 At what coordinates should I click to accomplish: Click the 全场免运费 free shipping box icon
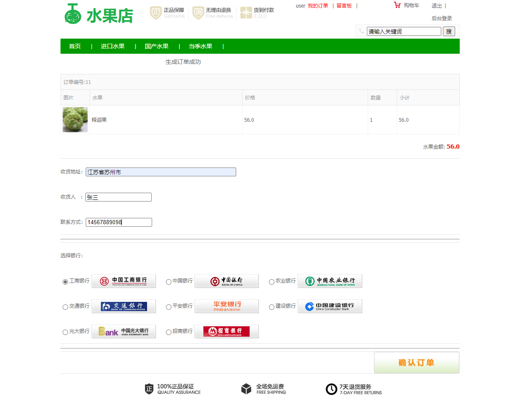click(x=246, y=389)
